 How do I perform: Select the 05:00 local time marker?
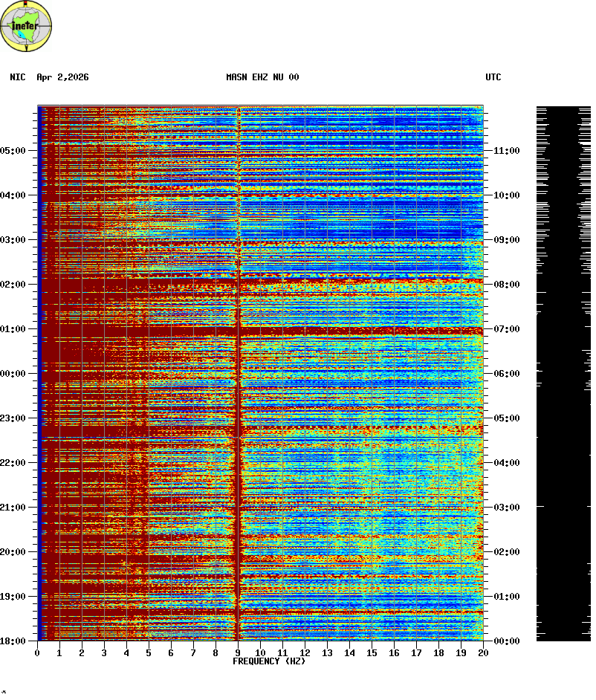13,151
